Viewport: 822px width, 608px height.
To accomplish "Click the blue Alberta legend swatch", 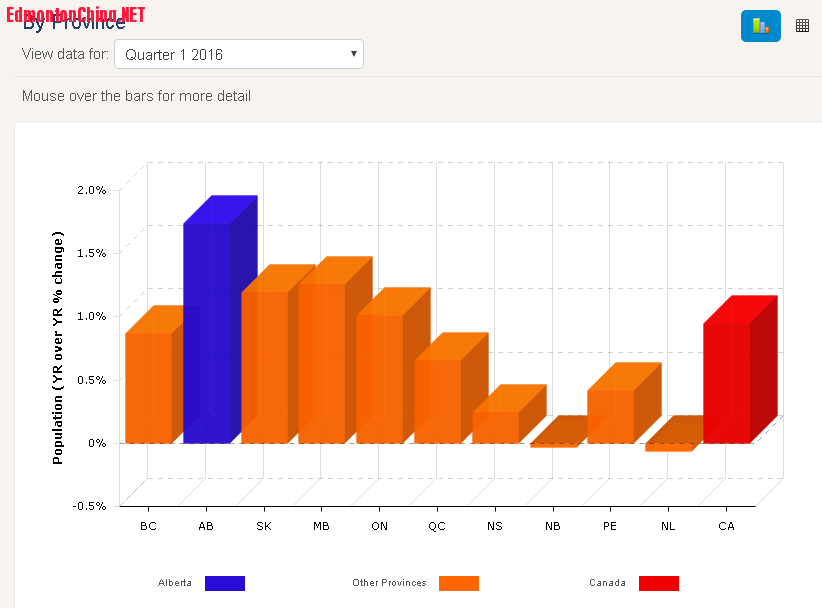I will point(224,583).
